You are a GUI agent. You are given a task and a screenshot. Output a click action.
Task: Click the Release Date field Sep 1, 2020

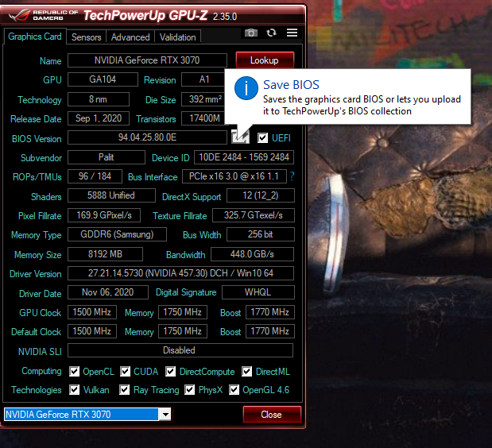(99, 118)
